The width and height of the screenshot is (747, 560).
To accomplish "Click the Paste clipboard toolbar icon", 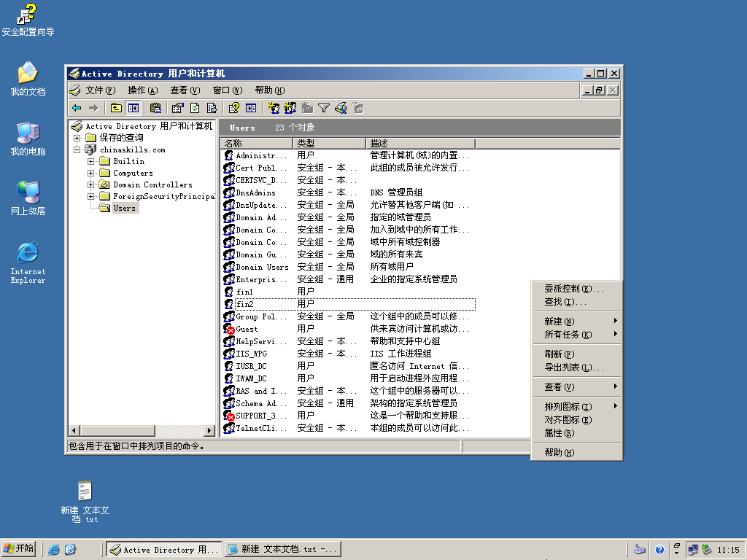I will pyautogui.click(x=156, y=108).
